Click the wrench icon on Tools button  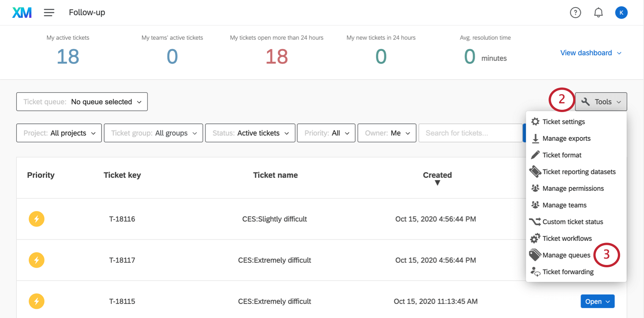[585, 101]
